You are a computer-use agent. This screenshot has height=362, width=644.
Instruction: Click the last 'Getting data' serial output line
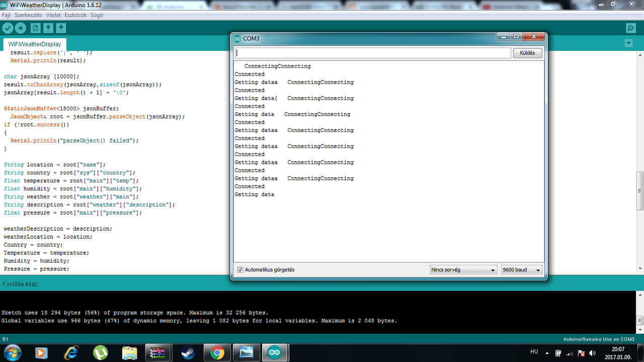255,194
